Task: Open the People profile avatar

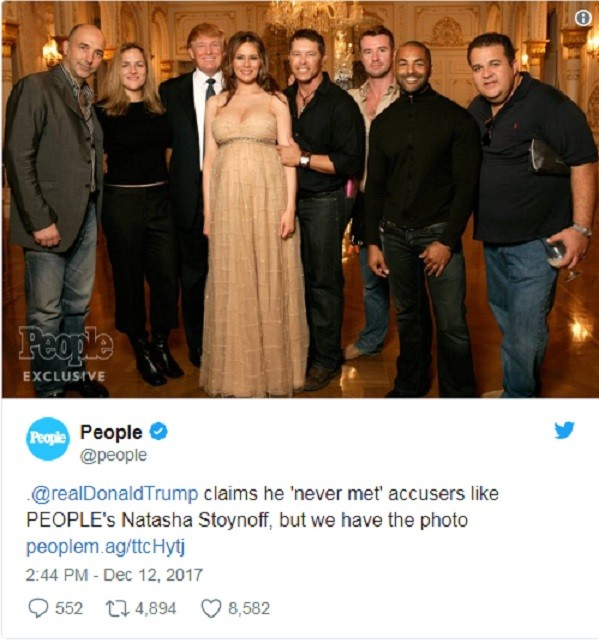Action: [x=48, y=438]
